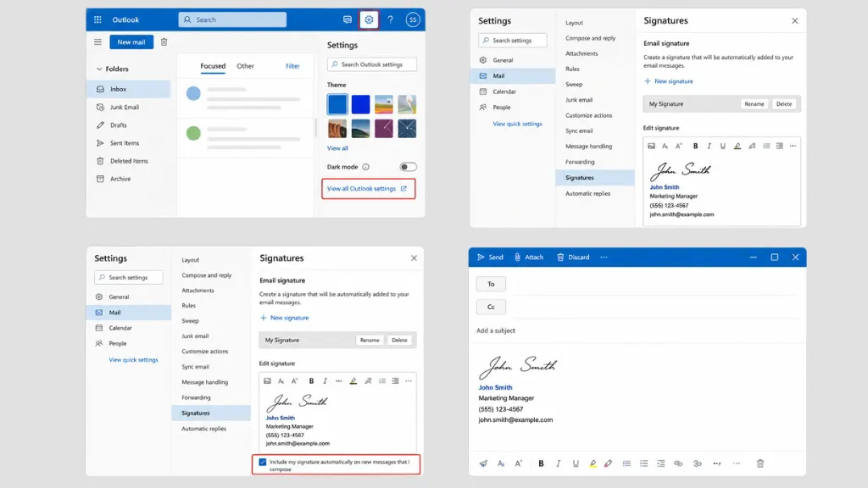The image size is (868, 488).
Task: Apply Bold in the compose window toolbar
Action: point(541,463)
